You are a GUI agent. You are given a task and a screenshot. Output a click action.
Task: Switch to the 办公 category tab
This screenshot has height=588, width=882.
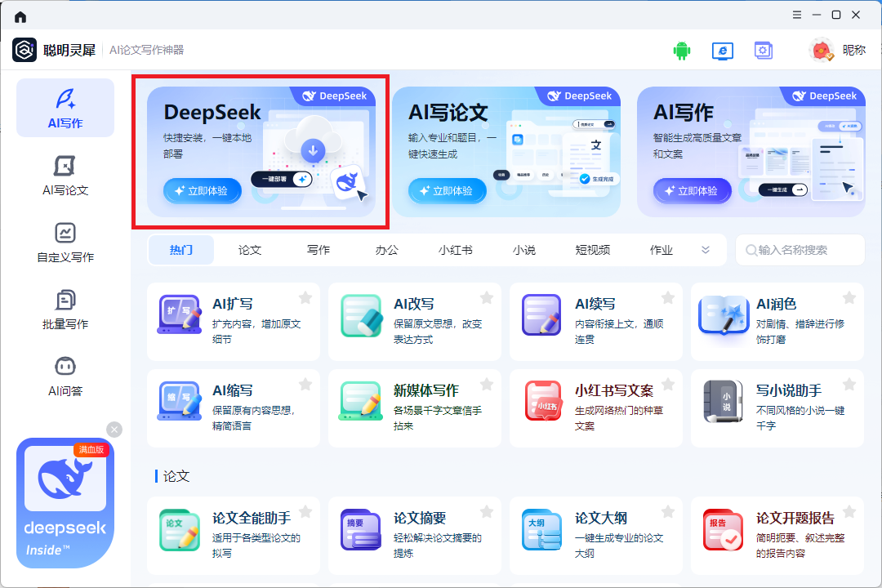(387, 250)
